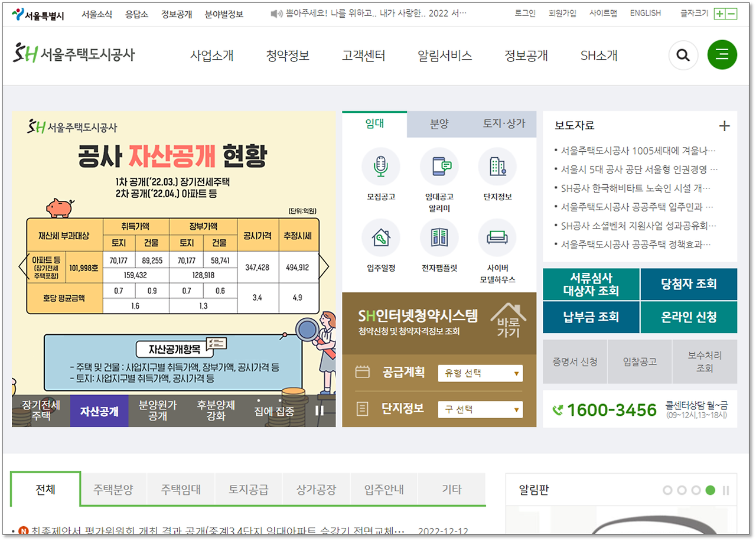Viewport: 756px width, 541px height.
Task: Click the 서울특별시 logo
Action: (x=38, y=14)
